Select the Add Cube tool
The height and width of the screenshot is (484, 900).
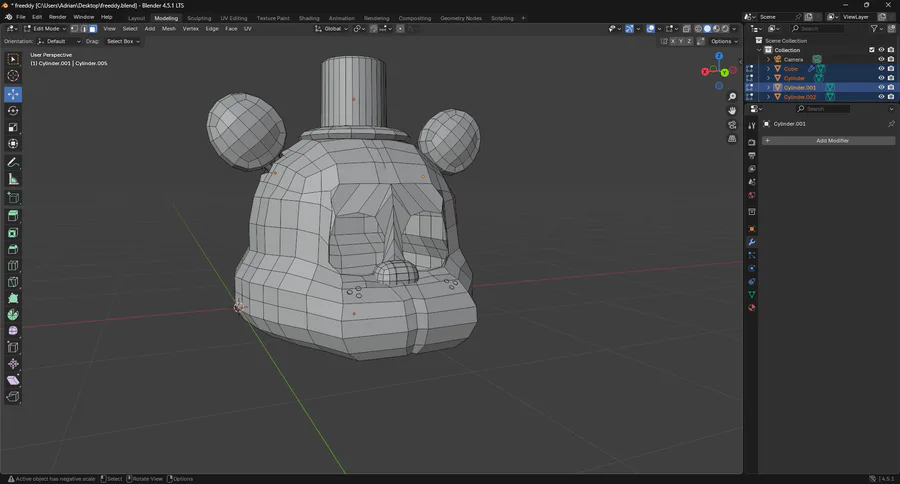tap(13, 199)
